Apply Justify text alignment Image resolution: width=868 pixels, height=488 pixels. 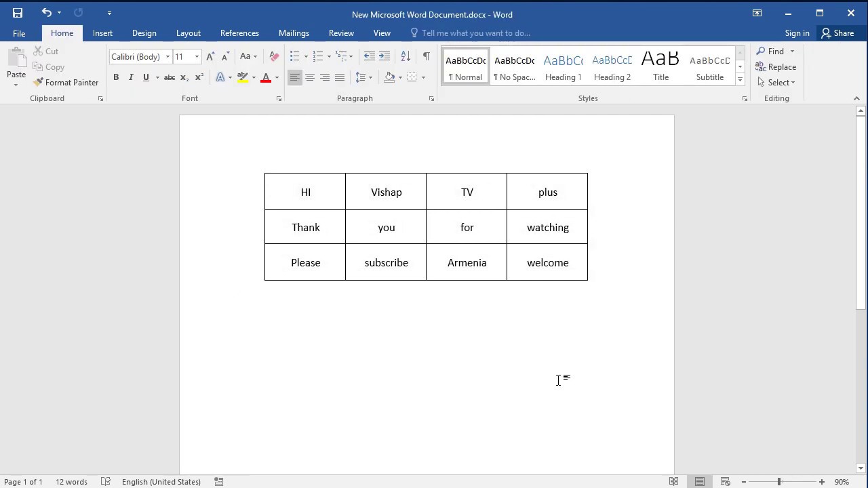coord(340,77)
